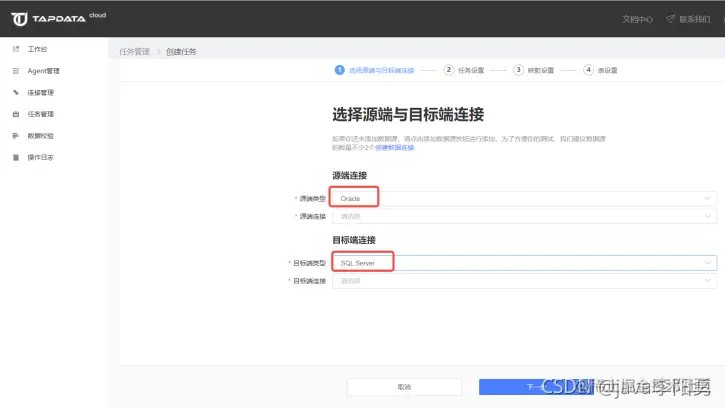Screen dimensions: 725x408
Task: Select the 任务设置 step label
Action: (x=471, y=70)
